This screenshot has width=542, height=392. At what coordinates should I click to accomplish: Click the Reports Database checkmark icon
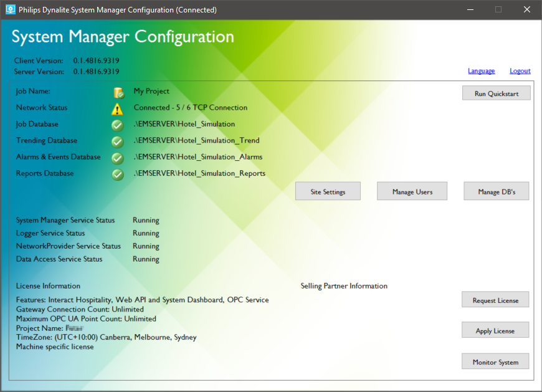pyautogui.click(x=118, y=174)
